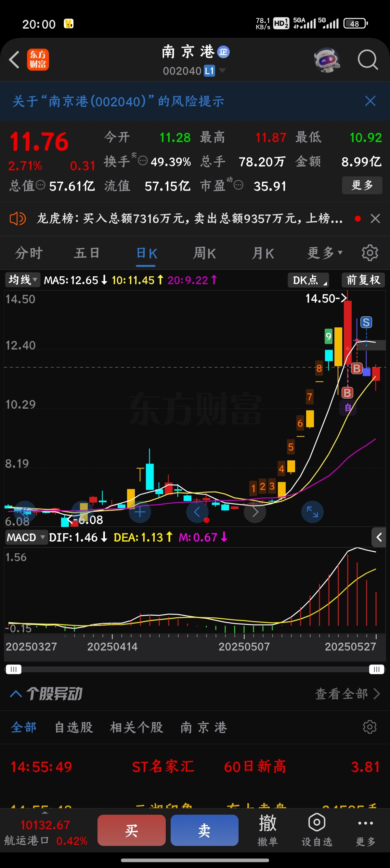Select the 相关个股 filter tab

pos(136,727)
